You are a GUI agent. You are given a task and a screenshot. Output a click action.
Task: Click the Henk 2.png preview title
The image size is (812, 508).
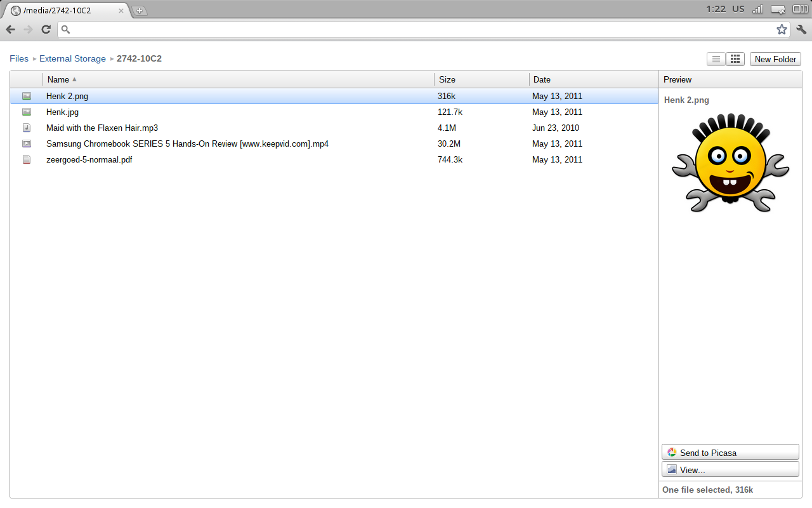coord(686,100)
